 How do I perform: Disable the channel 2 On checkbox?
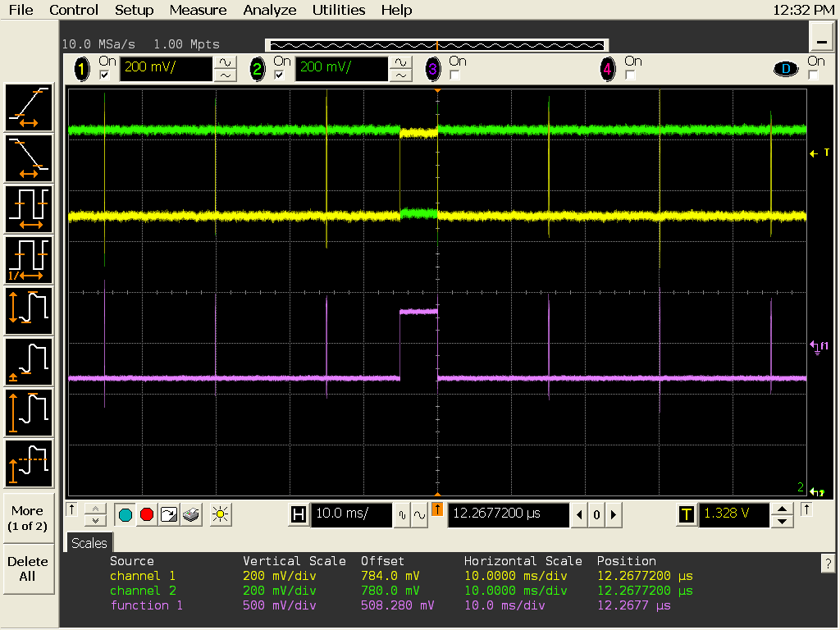click(x=279, y=75)
